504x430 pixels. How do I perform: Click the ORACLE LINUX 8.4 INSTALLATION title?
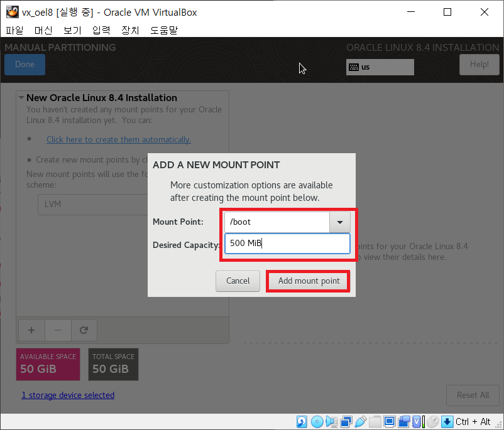coord(423,48)
